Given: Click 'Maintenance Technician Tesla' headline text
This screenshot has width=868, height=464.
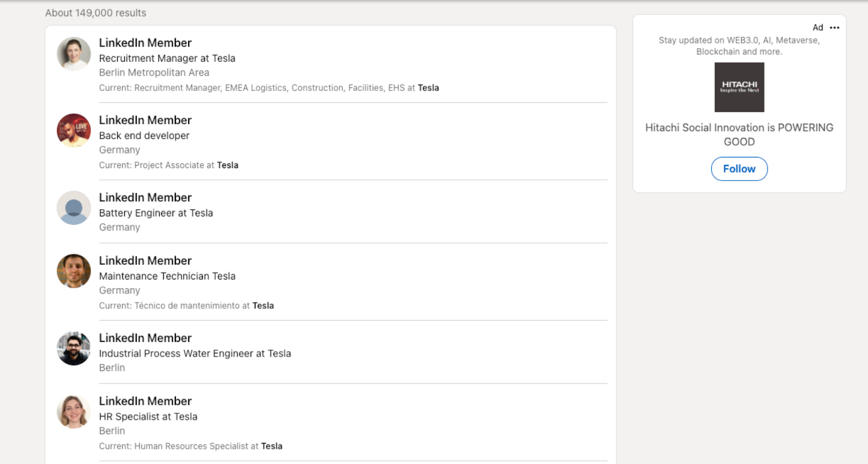Looking at the screenshot, I should (x=167, y=276).
